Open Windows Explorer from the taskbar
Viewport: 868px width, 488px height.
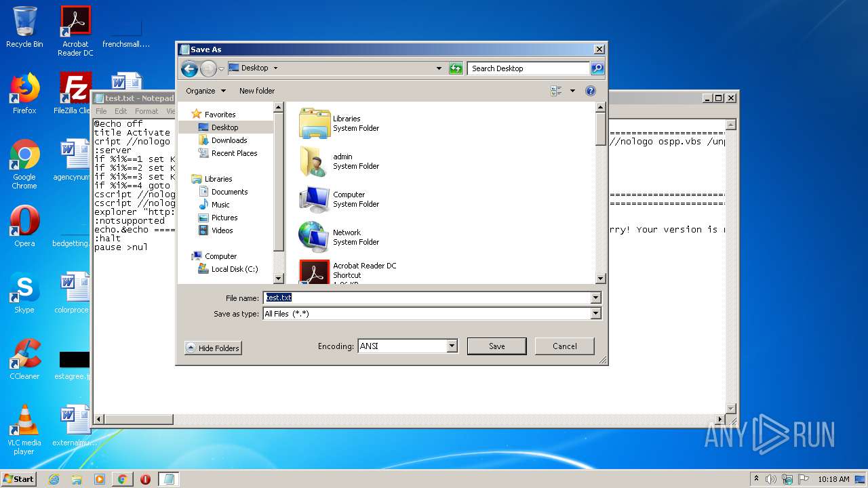77,479
